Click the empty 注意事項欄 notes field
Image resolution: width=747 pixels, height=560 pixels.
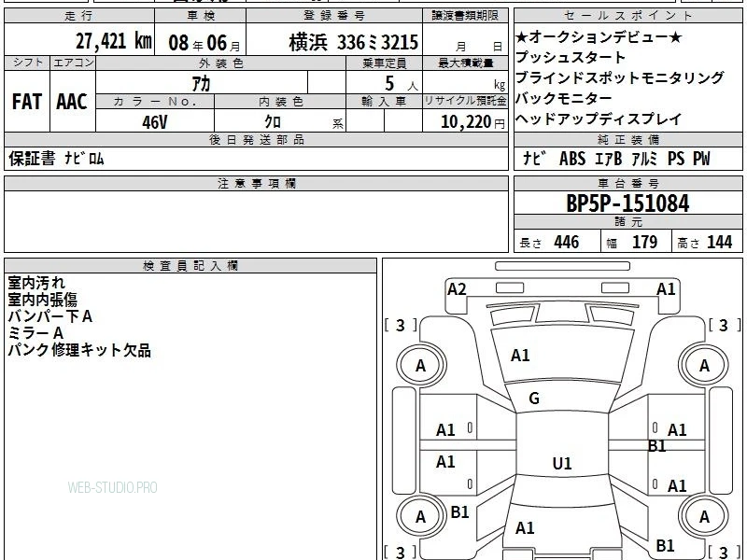pyautogui.click(x=256, y=221)
